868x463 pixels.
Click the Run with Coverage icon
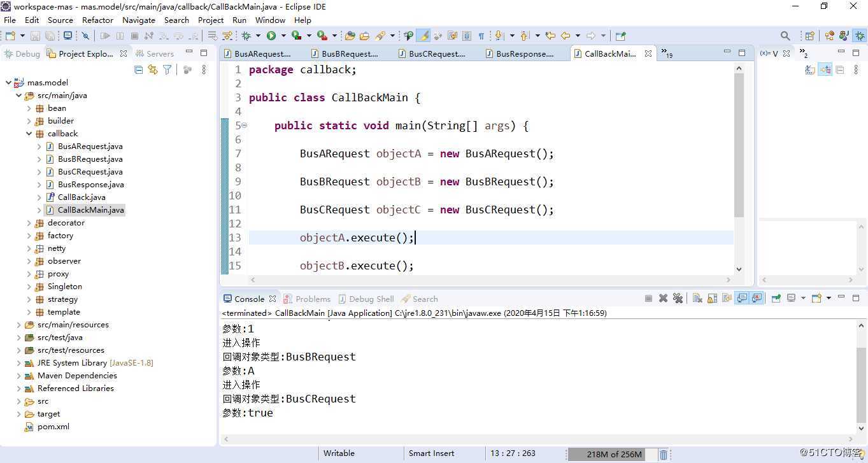(296, 36)
